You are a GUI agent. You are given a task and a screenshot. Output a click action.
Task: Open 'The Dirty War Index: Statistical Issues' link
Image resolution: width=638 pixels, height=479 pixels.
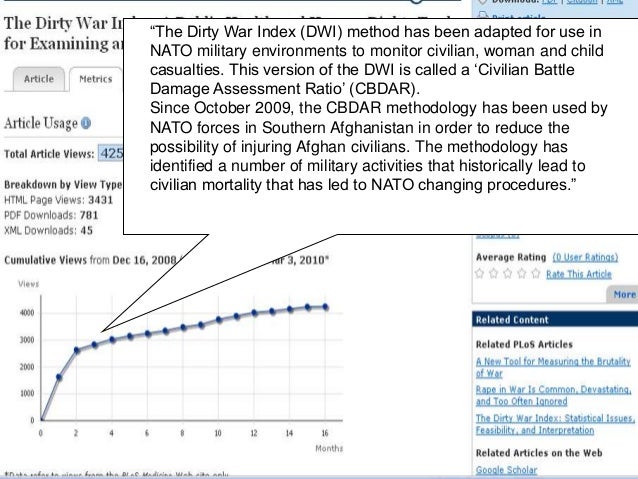coord(555,424)
